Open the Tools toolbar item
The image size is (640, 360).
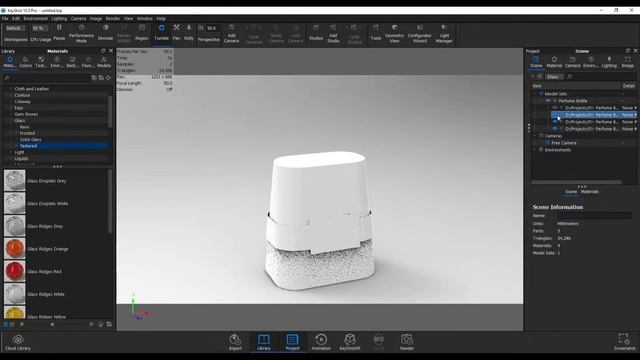[x=376, y=32]
